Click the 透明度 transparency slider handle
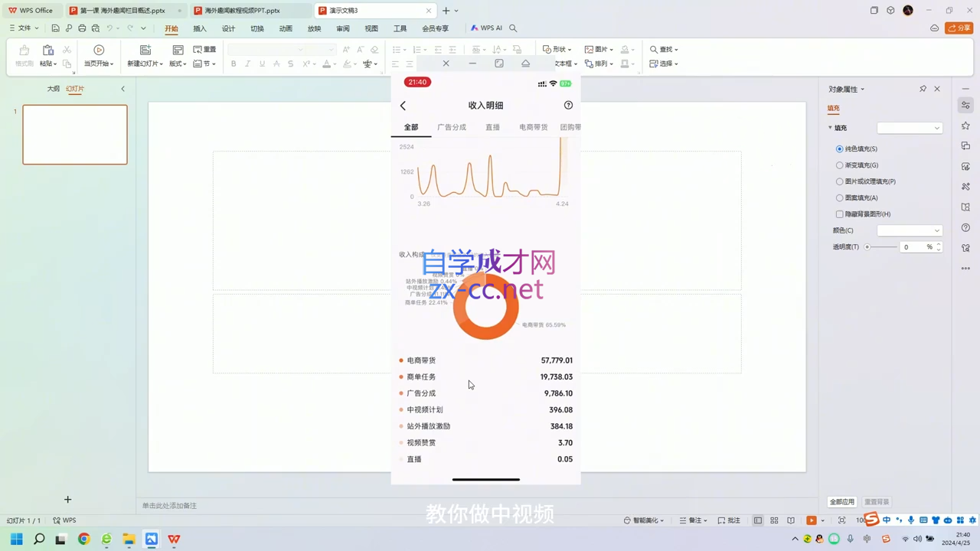This screenshot has width=980, height=551. pos(867,247)
